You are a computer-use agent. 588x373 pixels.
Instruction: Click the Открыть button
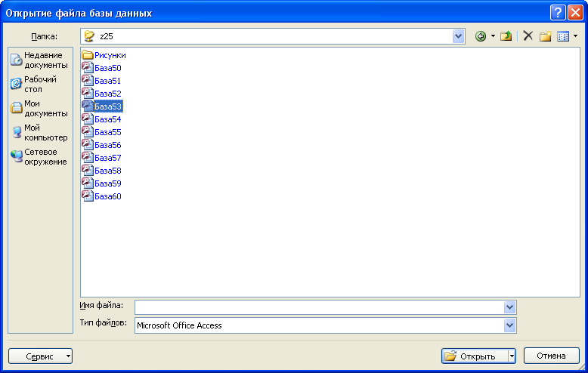[x=475, y=356]
